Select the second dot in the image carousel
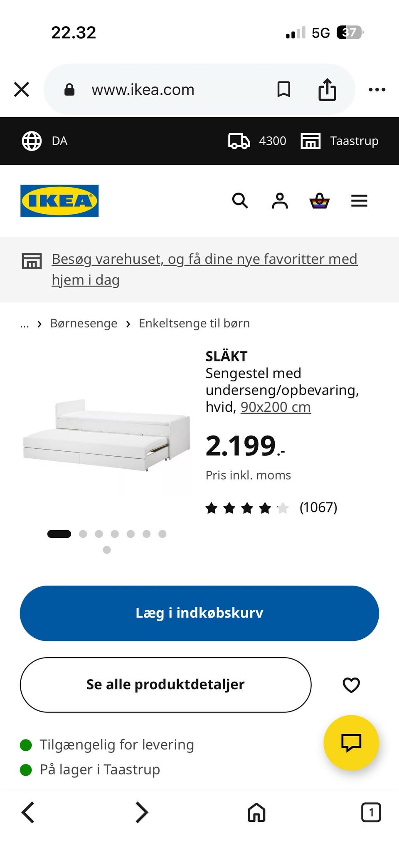This screenshot has width=399, height=868. tap(83, 534)
